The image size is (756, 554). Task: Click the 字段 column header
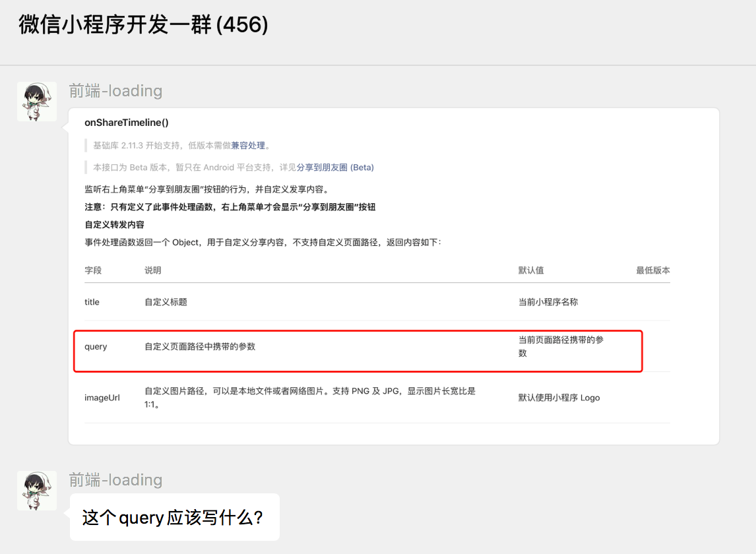(x=93, y=270)
